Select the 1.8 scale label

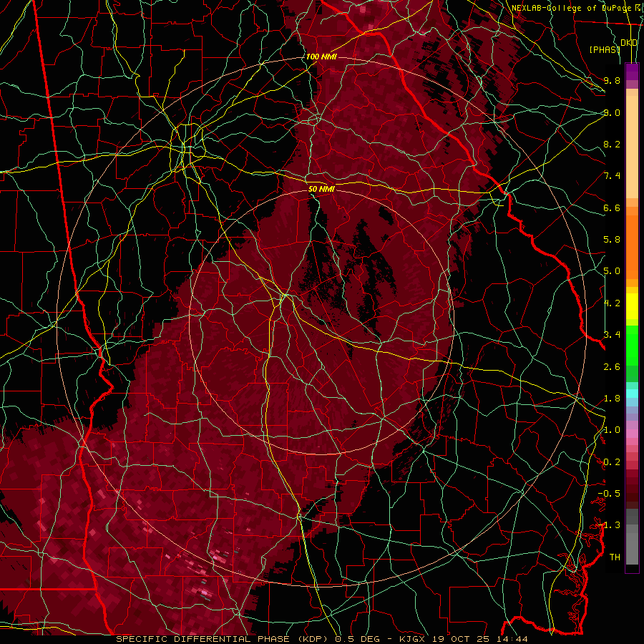coord(612,399)
